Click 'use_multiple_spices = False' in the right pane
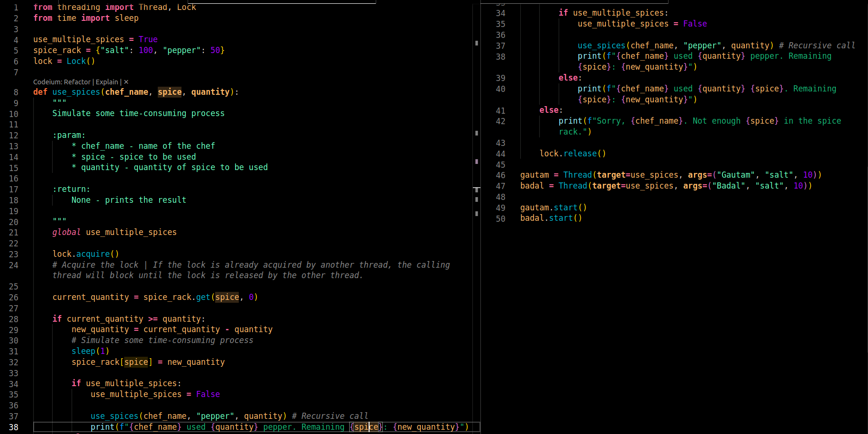The width and height of the screenshot is (868, 434). [x=642, y=24]
